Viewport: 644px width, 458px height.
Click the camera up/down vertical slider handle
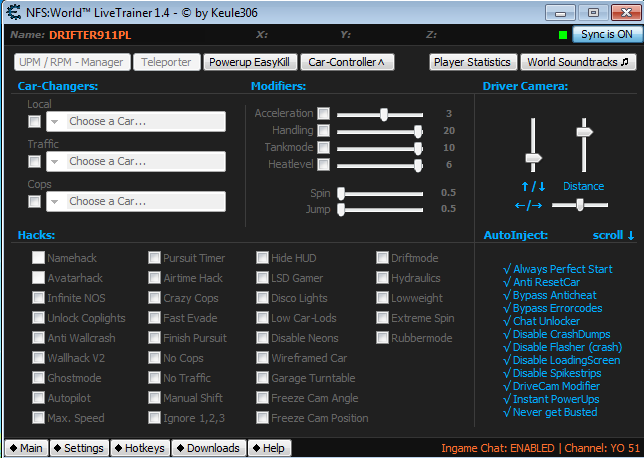pyautogui.click(x=534, y=158)
